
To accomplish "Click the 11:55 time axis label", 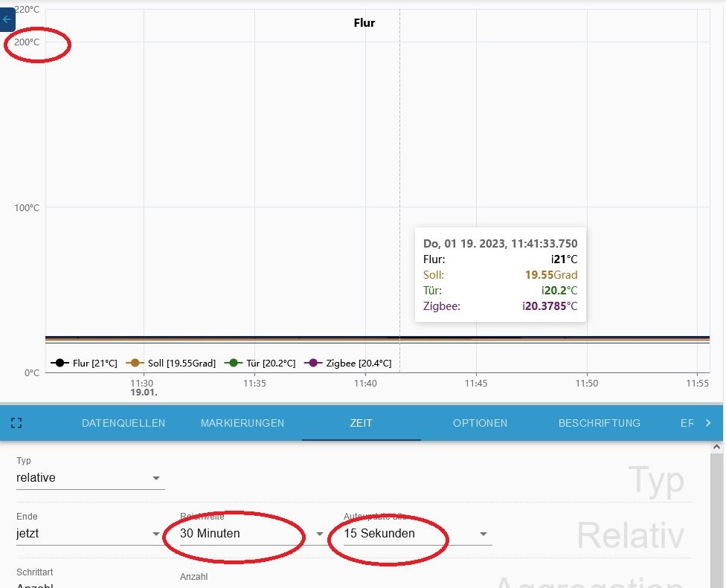I will click(x=697, y=383).
